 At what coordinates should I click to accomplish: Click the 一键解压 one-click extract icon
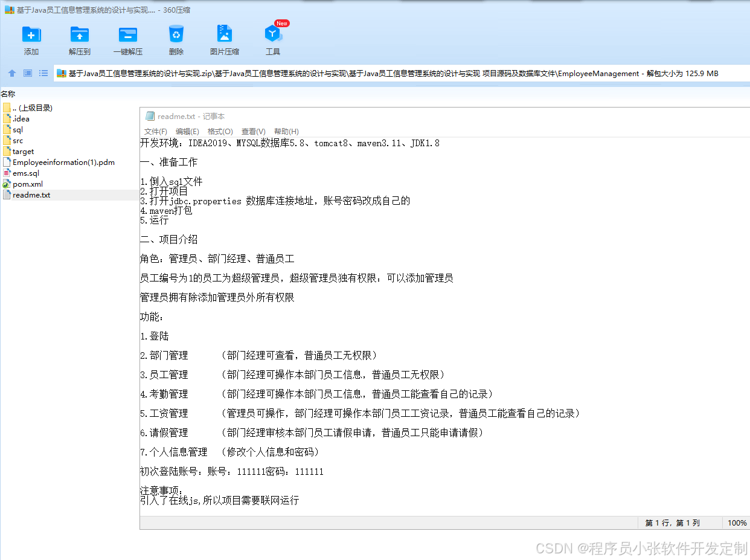pos(127,38)
